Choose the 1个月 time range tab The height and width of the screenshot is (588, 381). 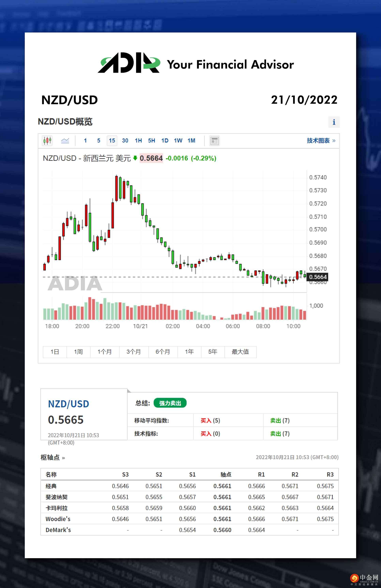coord(104,352)
